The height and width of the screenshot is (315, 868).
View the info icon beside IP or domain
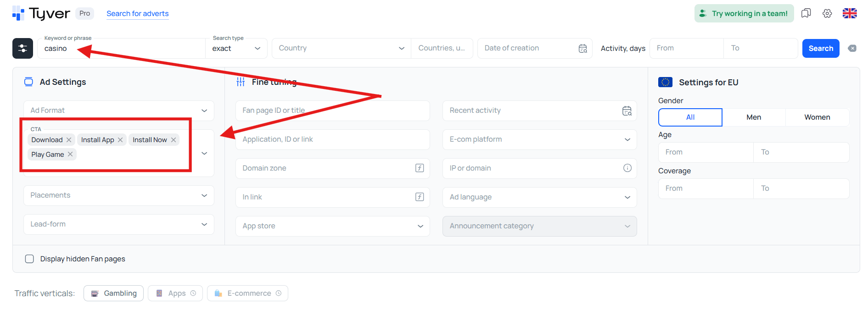(627, 168)
